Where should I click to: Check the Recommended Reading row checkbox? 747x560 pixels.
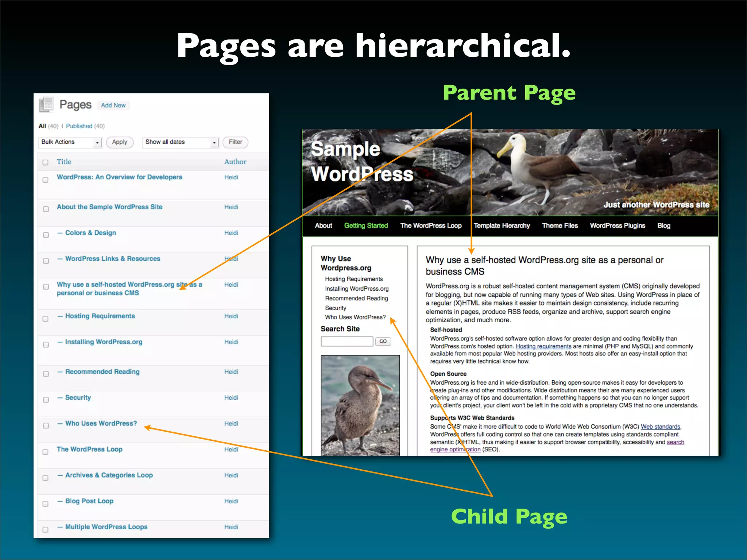[46, 374]
